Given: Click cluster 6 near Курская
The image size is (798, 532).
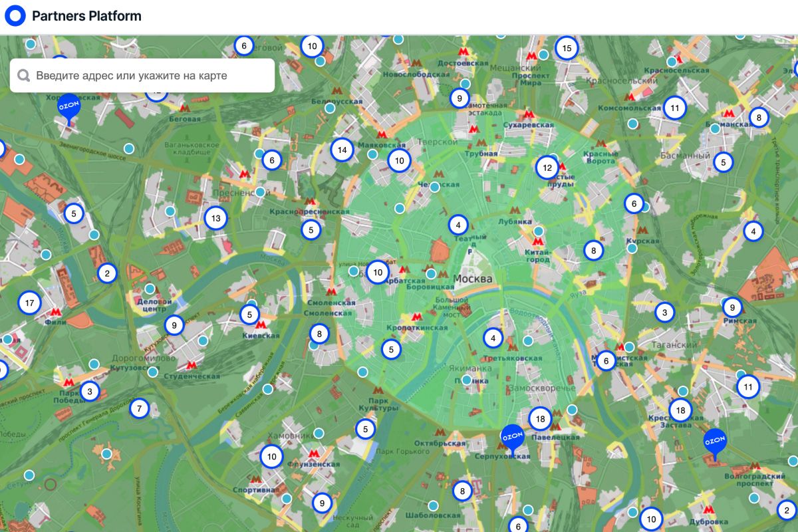Looking at the screenshot, I should coord(634,203).
